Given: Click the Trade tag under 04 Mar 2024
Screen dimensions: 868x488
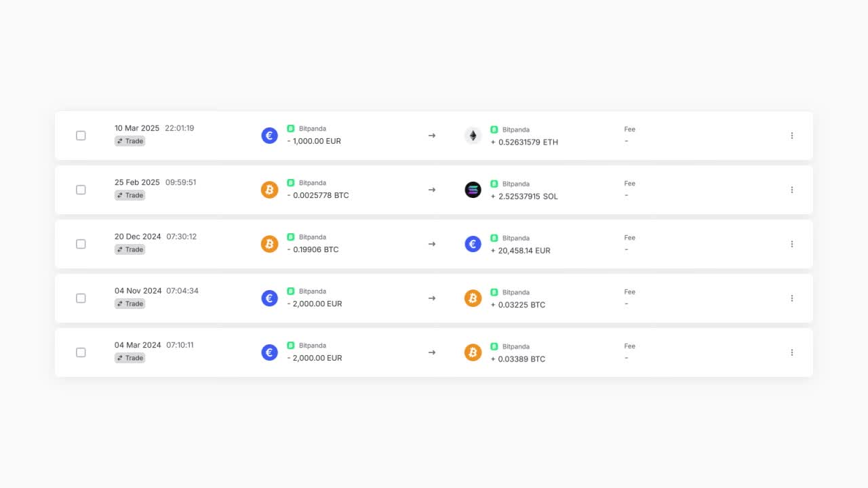Looking at the screenshot, I should [x=130, y=358].
